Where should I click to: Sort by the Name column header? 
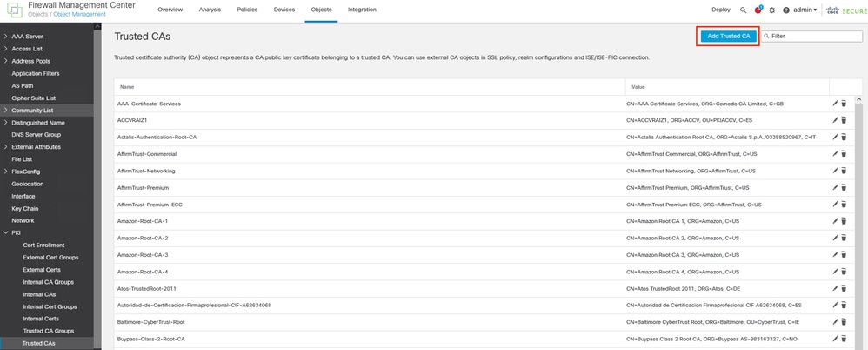point(127,87)
